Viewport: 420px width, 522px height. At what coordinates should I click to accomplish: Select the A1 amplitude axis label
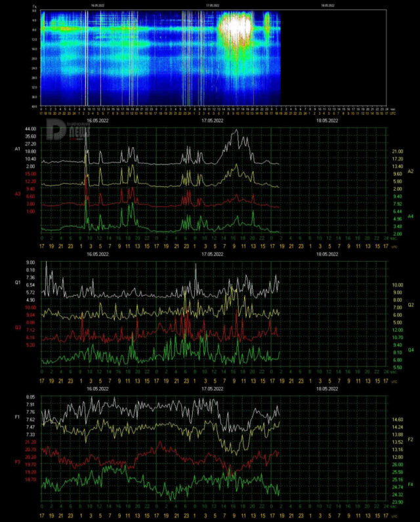(18, 150)
